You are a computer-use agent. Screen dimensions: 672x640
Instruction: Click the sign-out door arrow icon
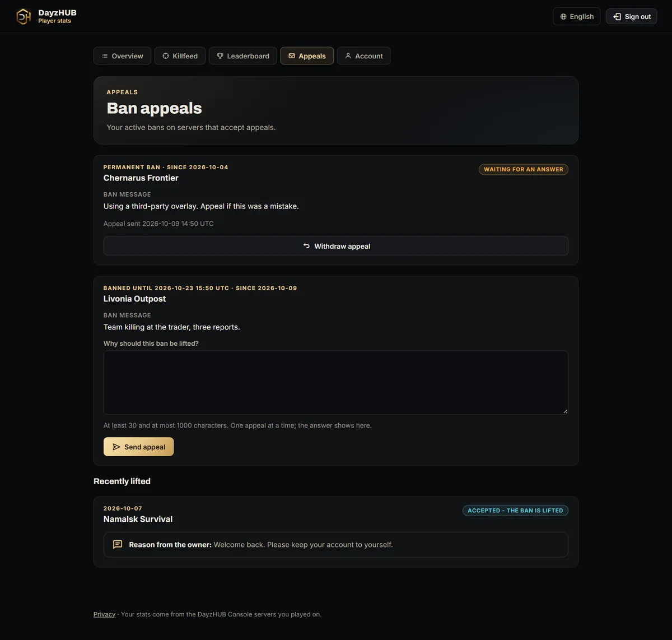coord(617,16)
